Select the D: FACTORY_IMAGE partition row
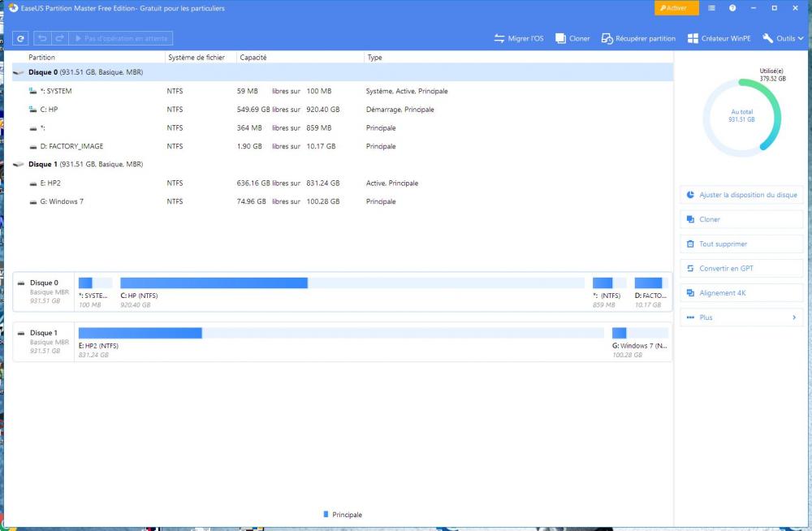Image resolution: width=812 pixels, height=531 pixels. pos(343,146)
